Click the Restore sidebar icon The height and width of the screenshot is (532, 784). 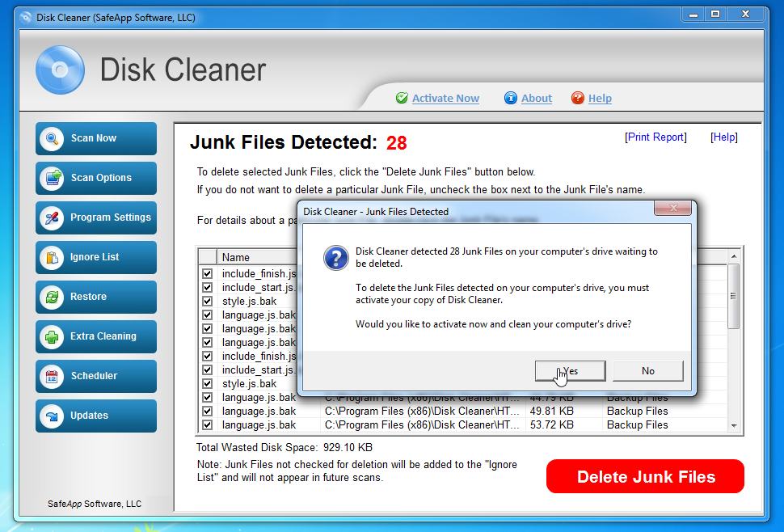tap(50, 297)
